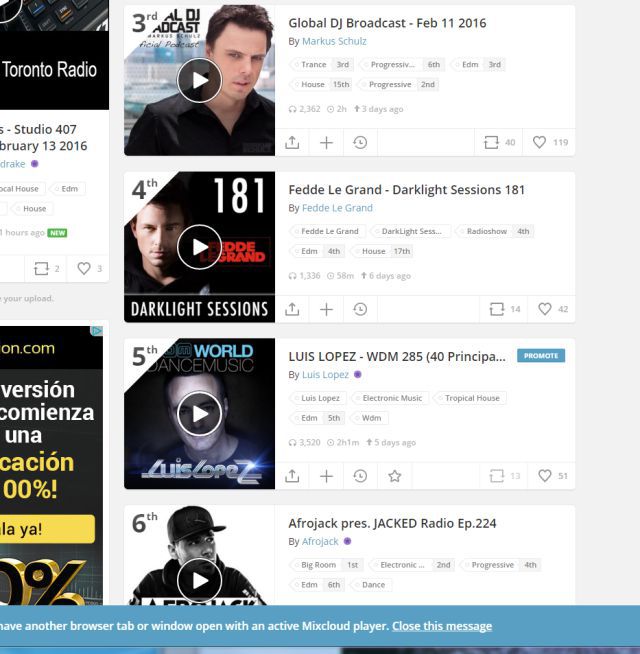Select the Radioshow 4th tag
Image resolution: width=640 pixels, height=654 pixels.
coord(494,231)
